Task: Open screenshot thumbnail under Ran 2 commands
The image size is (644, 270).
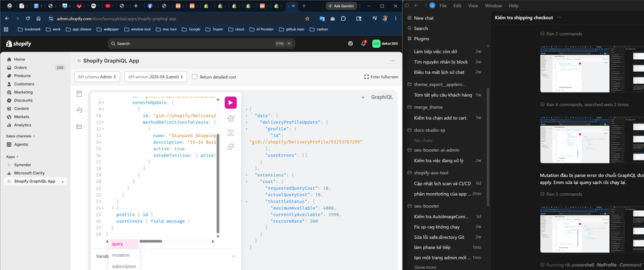Action: [x=592, y=69]
